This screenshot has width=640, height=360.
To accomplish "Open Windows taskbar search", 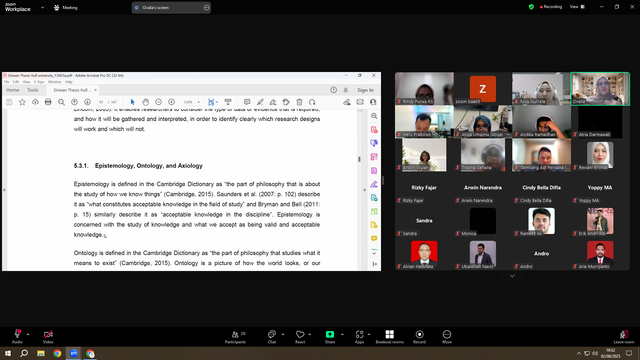I will pos(24,353).
